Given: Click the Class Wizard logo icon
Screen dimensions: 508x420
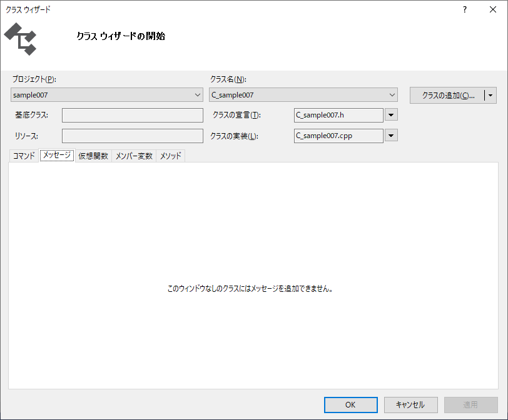Looking at the screenshot, I should (21, 39).
